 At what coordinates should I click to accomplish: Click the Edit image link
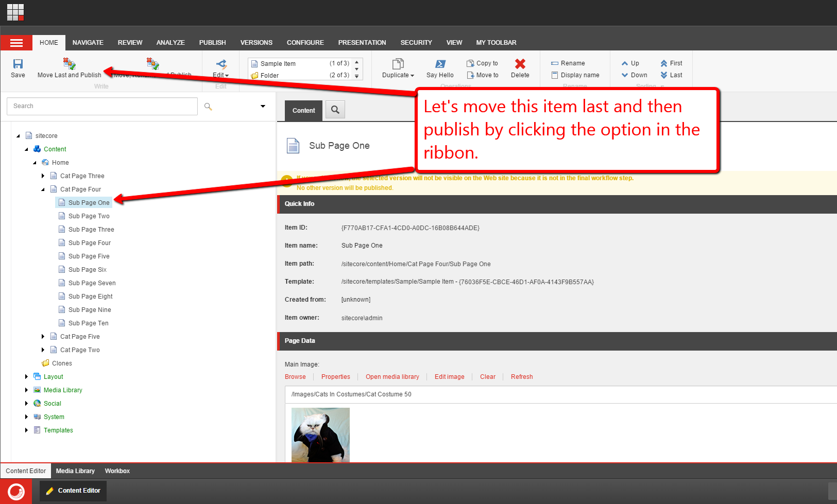449,377
